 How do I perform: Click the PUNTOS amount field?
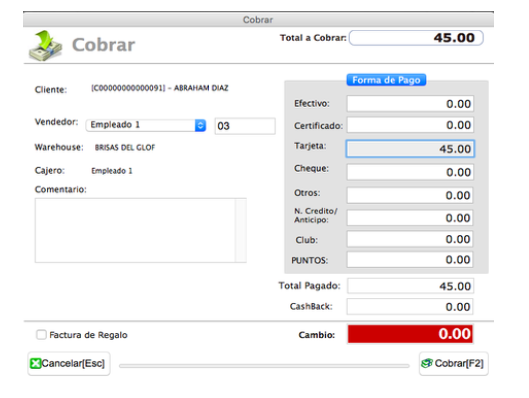[410, 260]
